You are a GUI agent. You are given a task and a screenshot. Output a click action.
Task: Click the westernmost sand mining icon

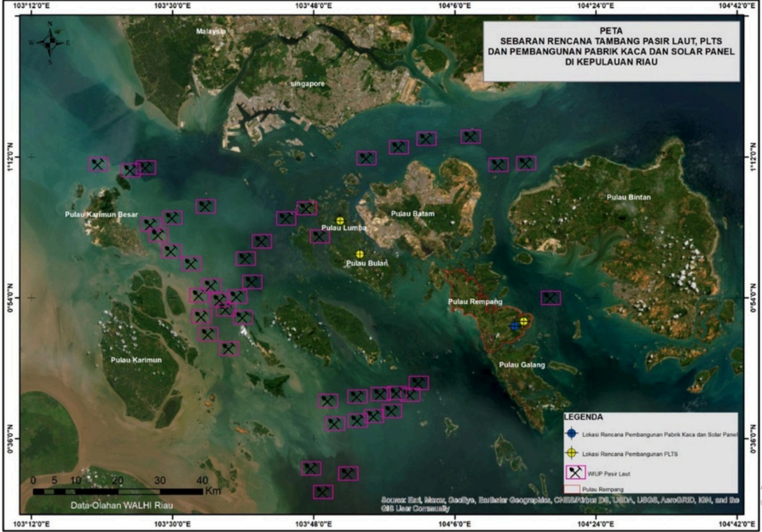click(x=98, y=164)
